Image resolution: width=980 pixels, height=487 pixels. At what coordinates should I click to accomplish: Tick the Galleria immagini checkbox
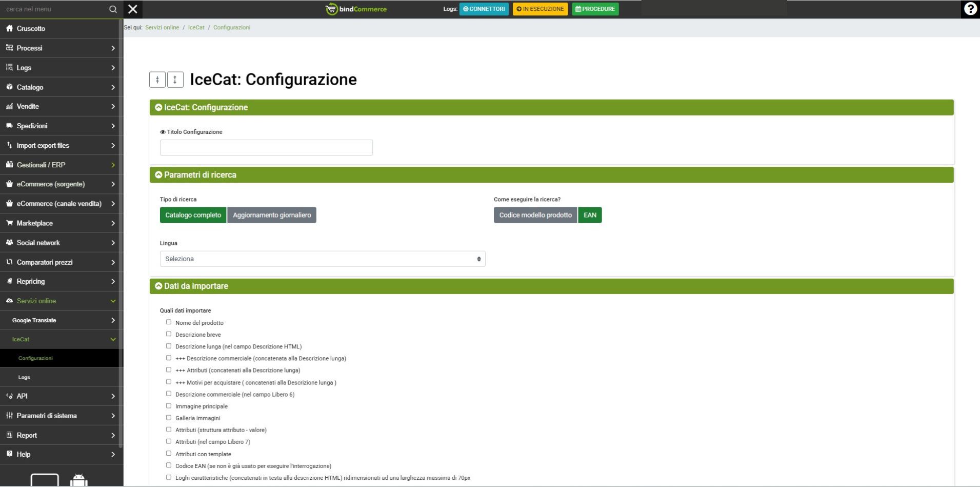point(168,418)
